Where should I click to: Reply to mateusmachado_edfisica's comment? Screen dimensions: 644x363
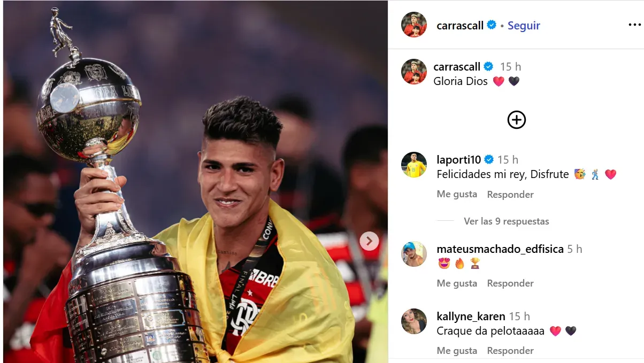510,283
